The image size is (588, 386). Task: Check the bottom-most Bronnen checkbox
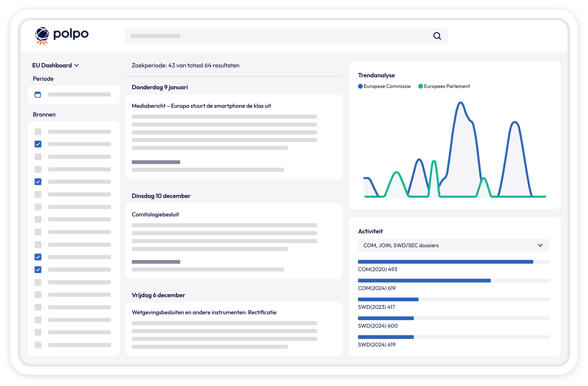pyautogui.click(x=38, y=345)
